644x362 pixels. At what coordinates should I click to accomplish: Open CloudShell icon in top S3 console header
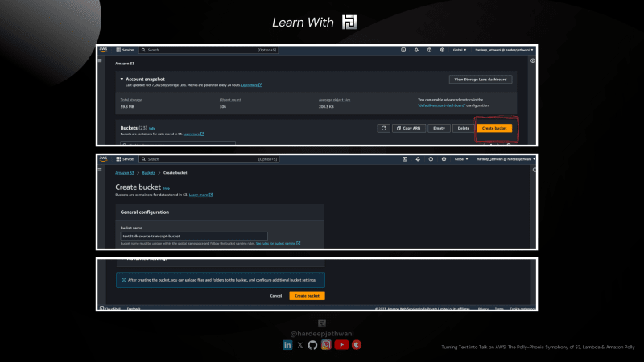(x=403, y=50)
